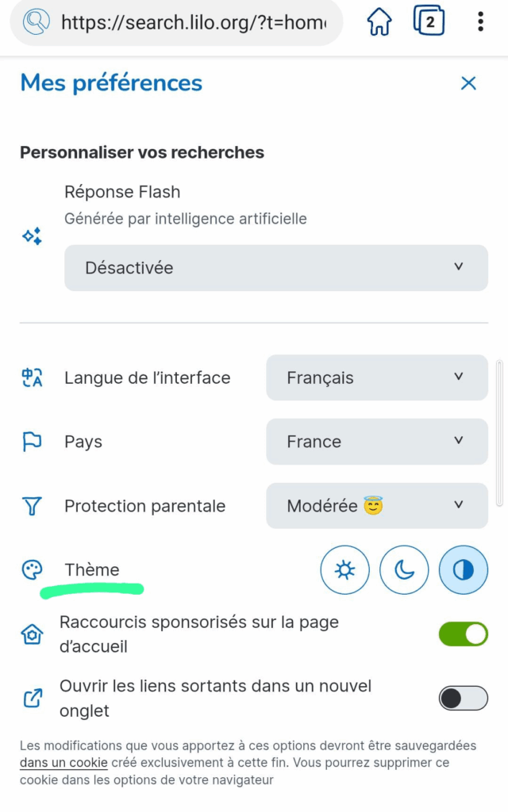
Task: Click the interface language translate icon
Action: point(32,378)
